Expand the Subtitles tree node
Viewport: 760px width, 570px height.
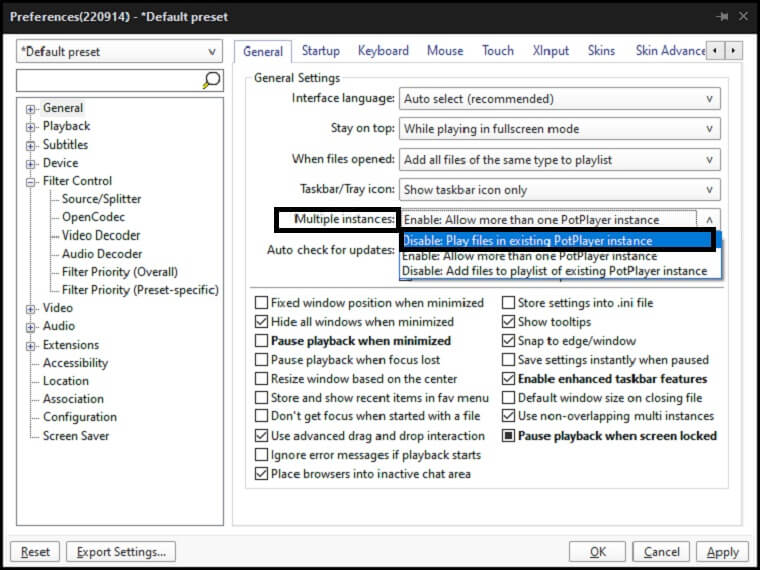pyautogui.click(x=30, y=145)
